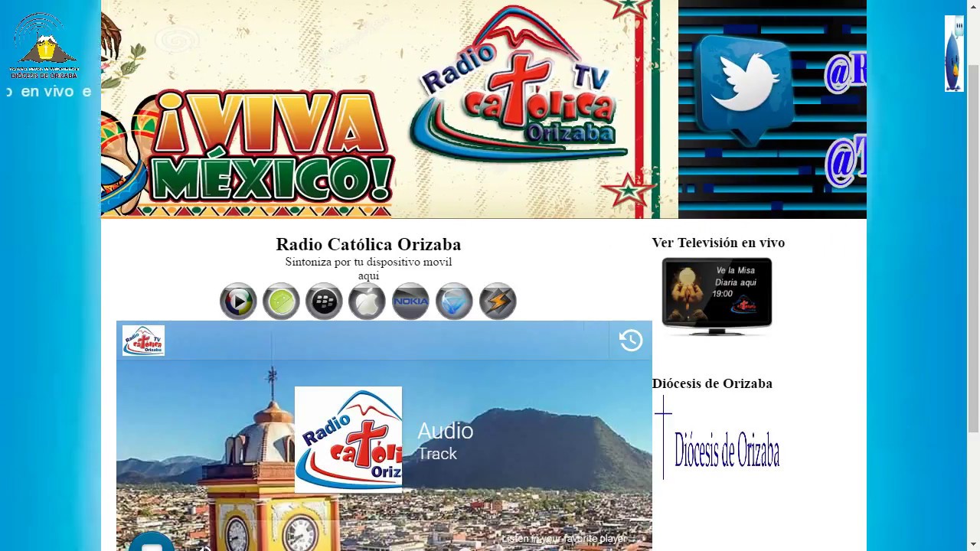Open the Ver la Misa Diaria TV thumbnail

(717, 296)
